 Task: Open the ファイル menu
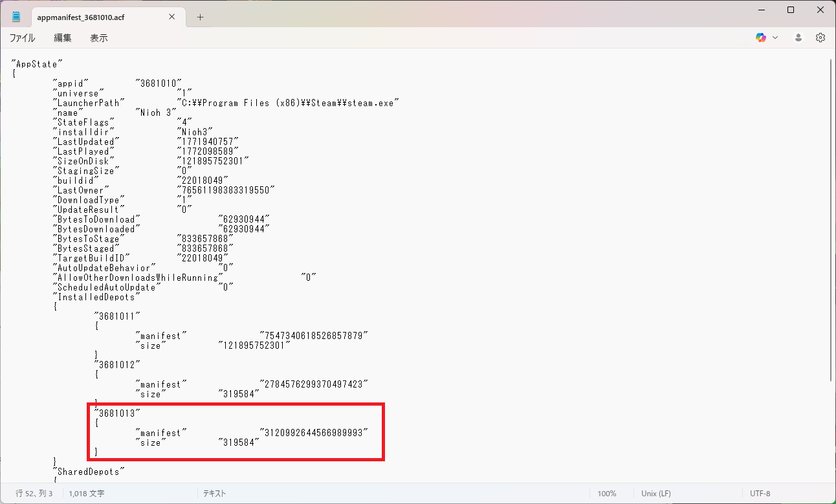click(x=22, y=38)
